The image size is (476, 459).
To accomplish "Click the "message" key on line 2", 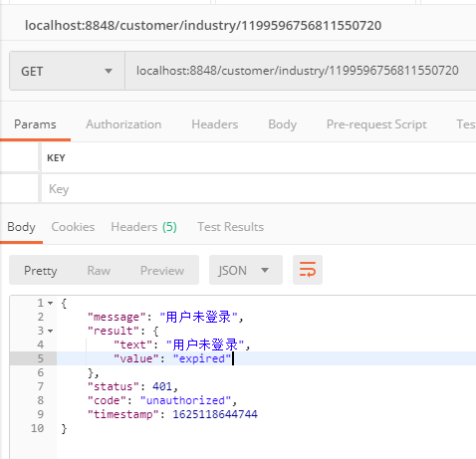I will [x=117, y=317].
